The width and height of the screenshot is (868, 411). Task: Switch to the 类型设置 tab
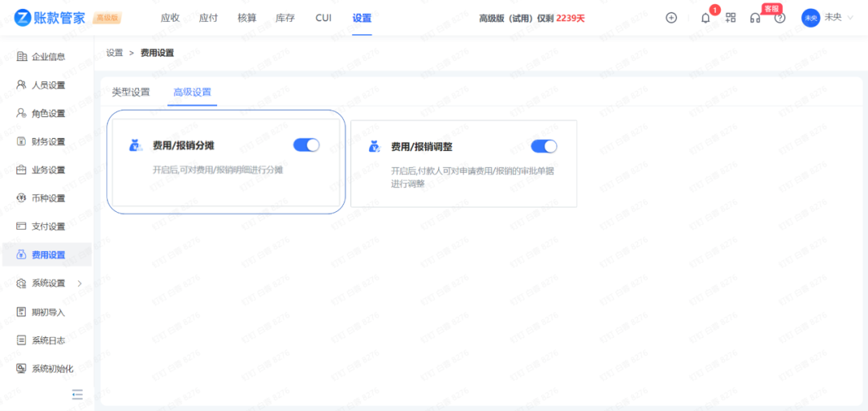point(131,92)
